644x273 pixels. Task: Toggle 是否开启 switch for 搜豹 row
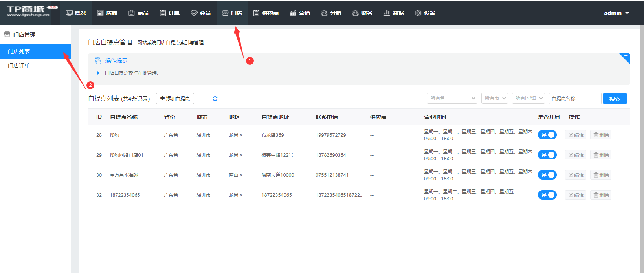coord(547,135)
